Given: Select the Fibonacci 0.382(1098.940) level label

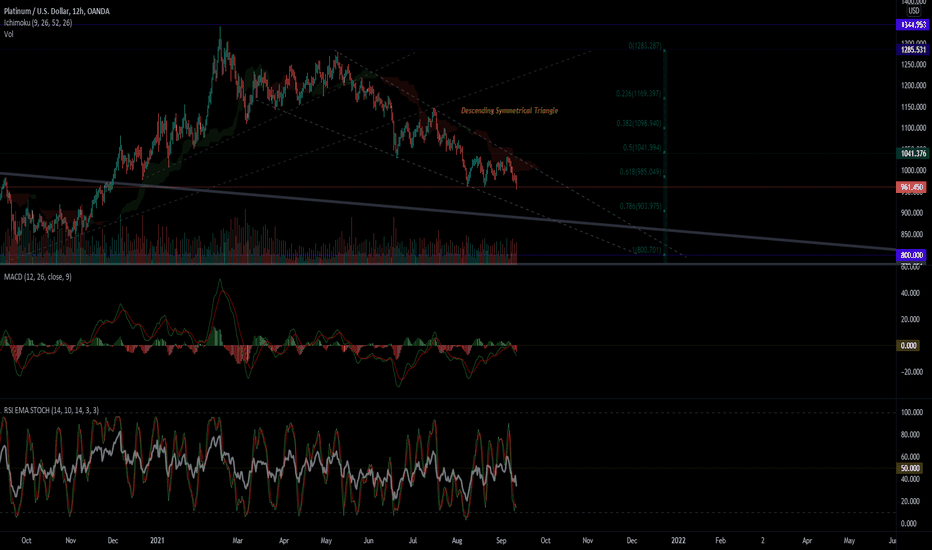Looking at the screenshot, I should [x=638, y=124].
